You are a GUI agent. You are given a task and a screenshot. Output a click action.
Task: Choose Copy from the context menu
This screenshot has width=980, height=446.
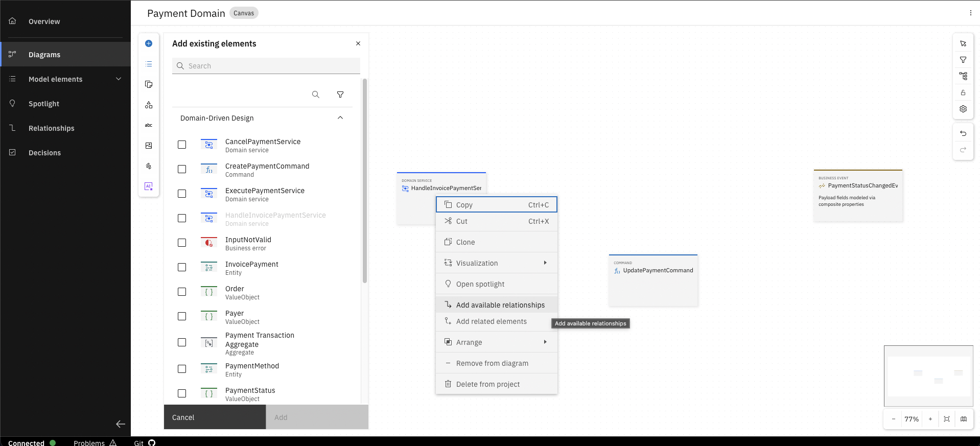pos(497,204)
